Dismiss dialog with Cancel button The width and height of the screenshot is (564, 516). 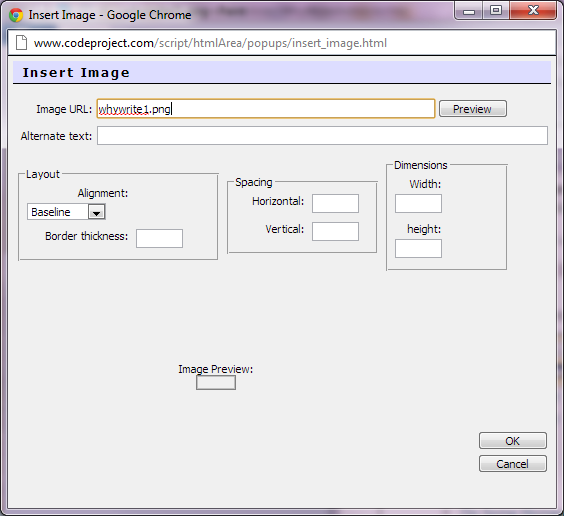click(513, 464)
